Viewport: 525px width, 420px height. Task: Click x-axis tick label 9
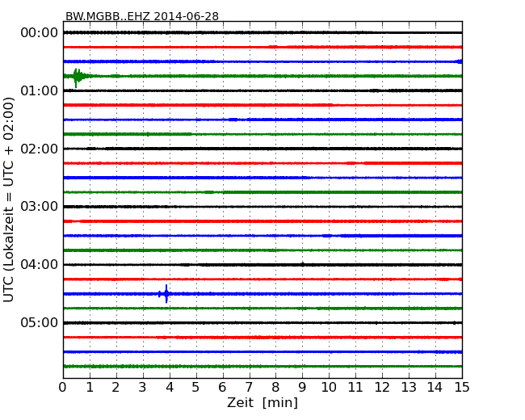tap(302, 388)
